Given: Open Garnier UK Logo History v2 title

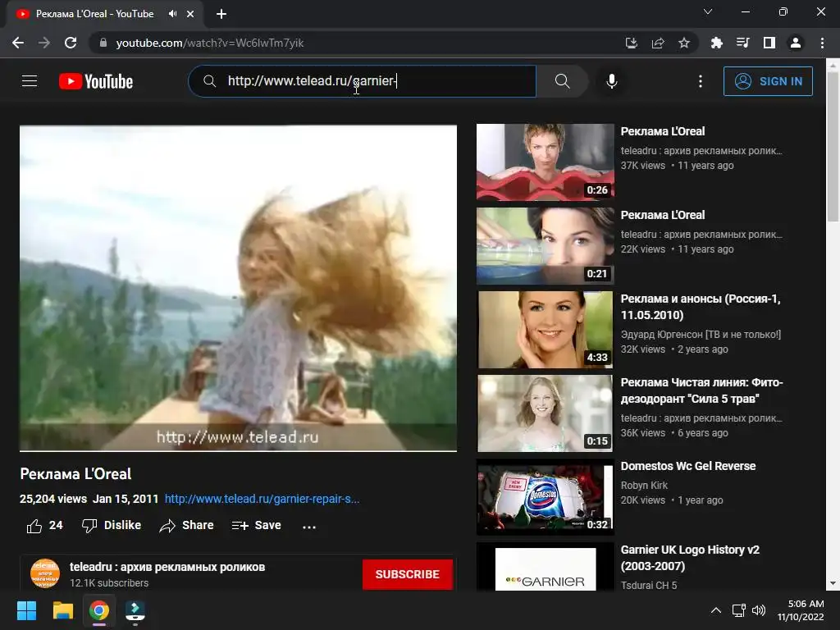Looking at the screenshot, I should [x=690, y=558].
